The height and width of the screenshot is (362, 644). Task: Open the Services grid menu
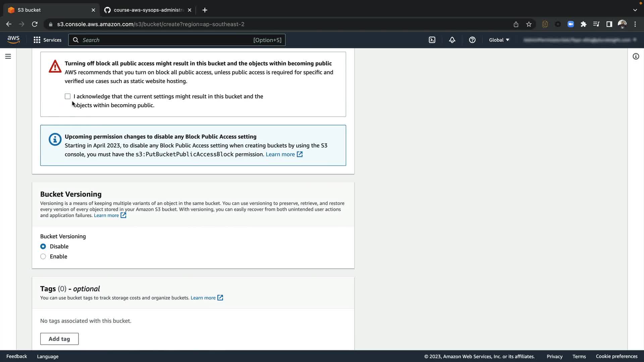click(x=48, y=40)
